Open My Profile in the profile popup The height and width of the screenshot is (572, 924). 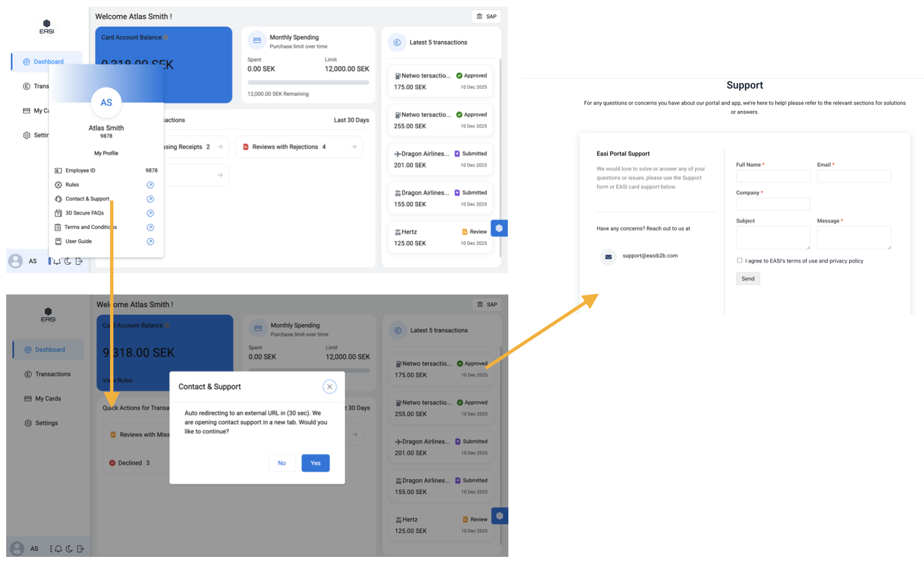(106, 153)
